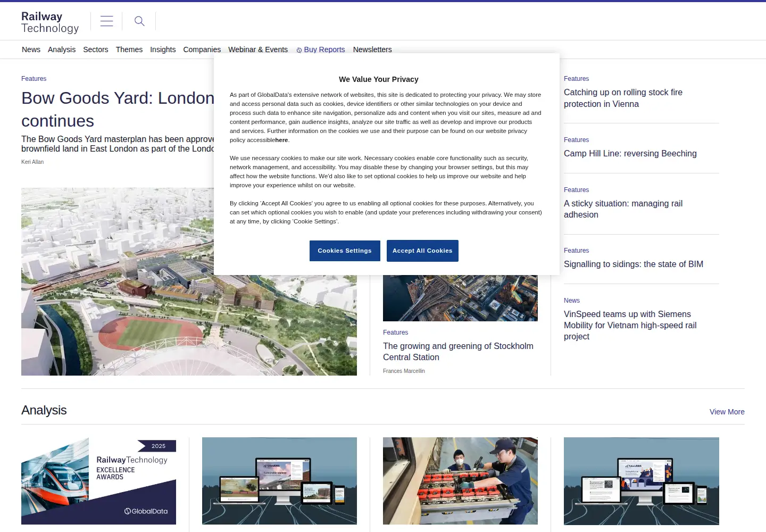766x532 pixels.
Task: Open the Insights menu item
Action: point(163,49)
